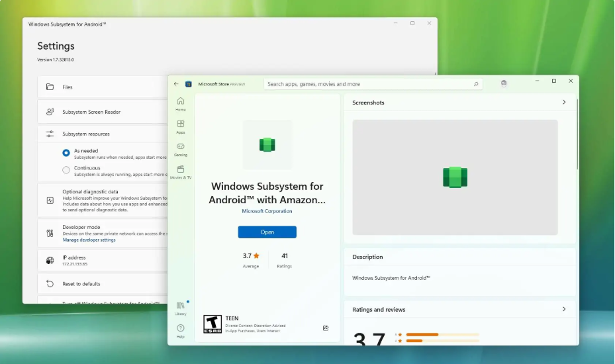Screen dimensions: 615x364
Task: Click the Optional diagnostic data icon
Action: click(50, 201)
